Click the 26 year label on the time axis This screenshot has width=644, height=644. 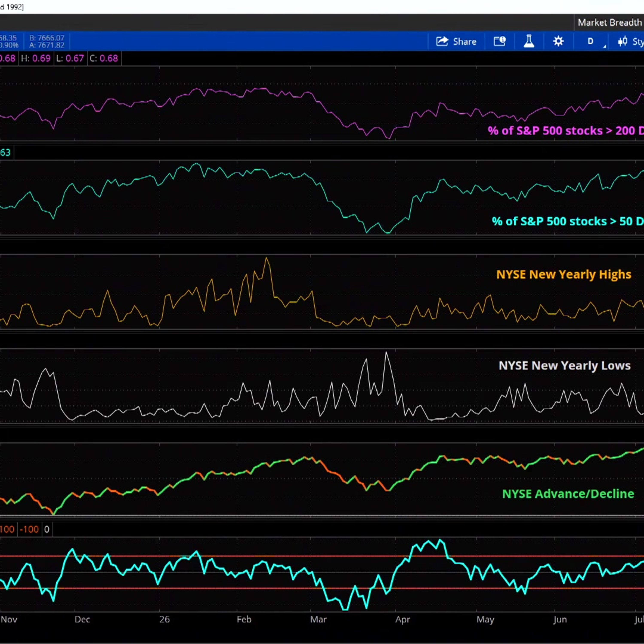(x=164, y=619)
